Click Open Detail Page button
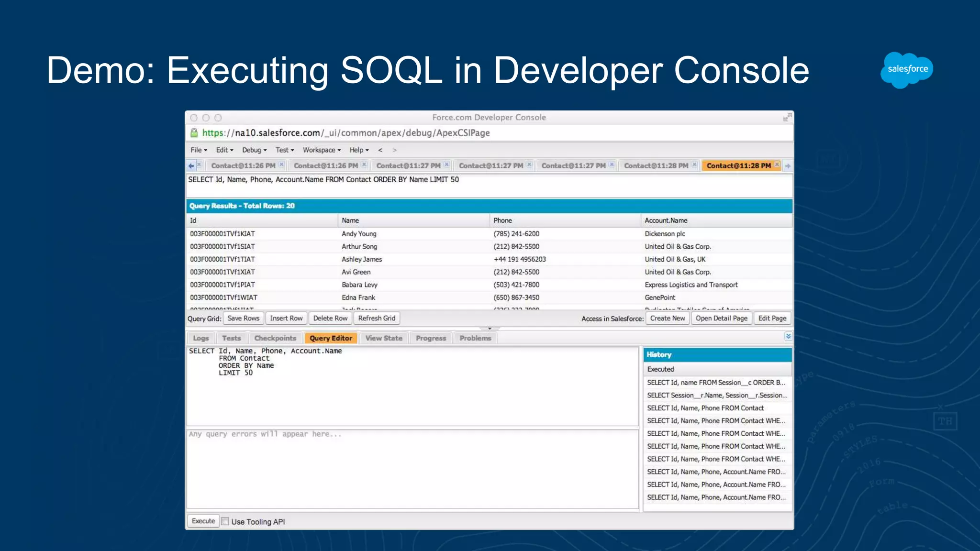 pyautogui.click(x=721, y=319)
